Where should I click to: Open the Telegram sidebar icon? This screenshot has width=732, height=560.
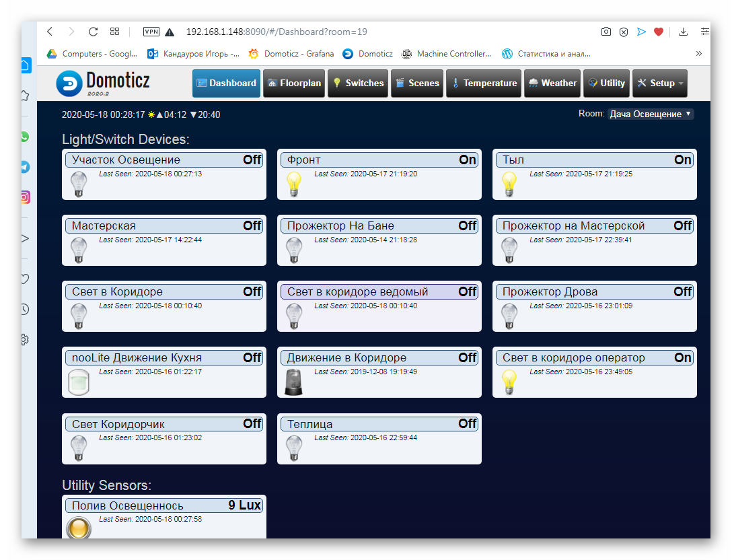pos(25,167)
